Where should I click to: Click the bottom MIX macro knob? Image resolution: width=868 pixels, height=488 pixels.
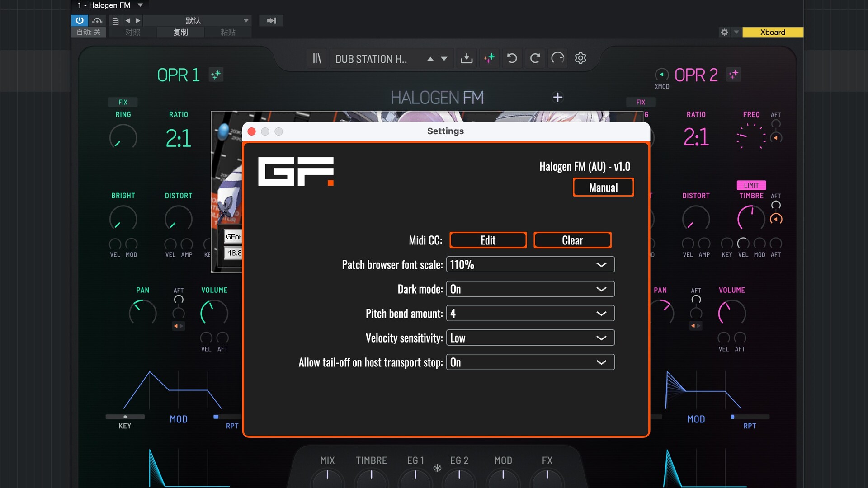327,477
